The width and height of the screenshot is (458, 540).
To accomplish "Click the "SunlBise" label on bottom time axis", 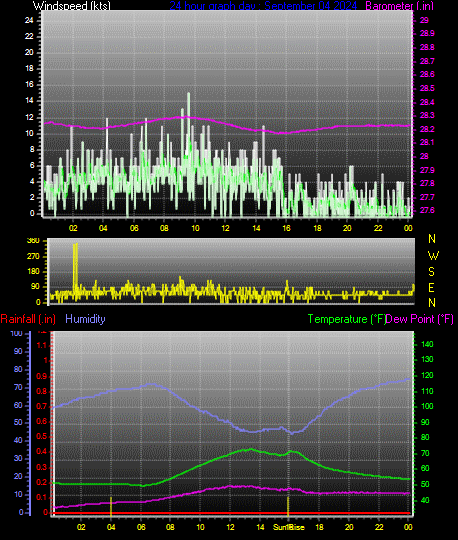I will [289, 527].
